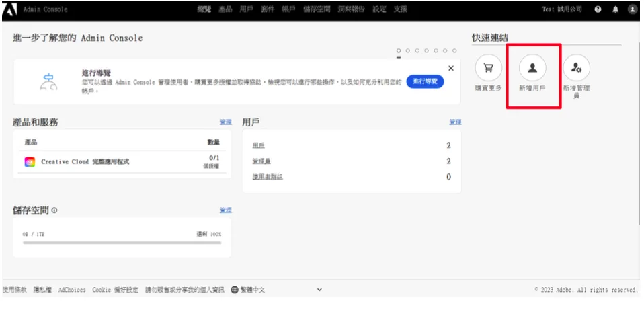Click the Adobe logo in the header
The image size is (644, 310).
9,9
